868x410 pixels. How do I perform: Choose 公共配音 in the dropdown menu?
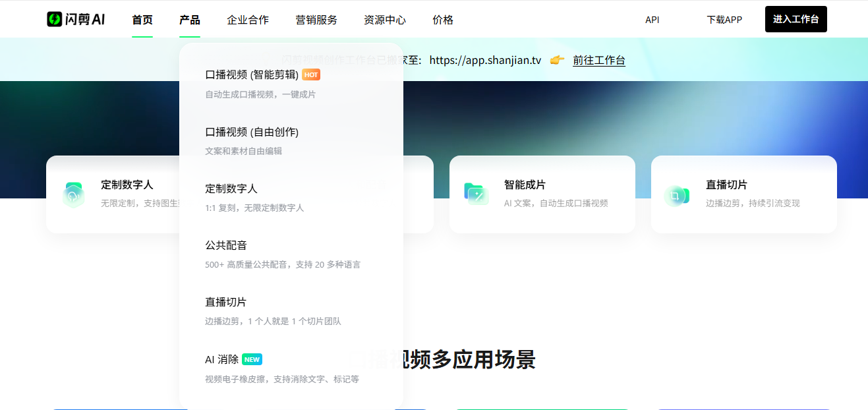coord(226,245)
